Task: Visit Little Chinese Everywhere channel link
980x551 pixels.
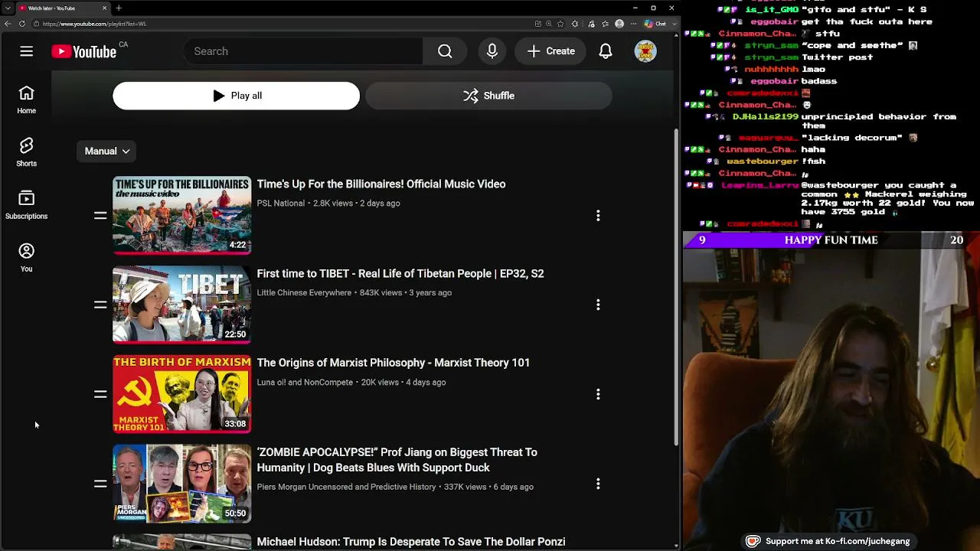Action: pyautogui.click(x=304, y=293)
